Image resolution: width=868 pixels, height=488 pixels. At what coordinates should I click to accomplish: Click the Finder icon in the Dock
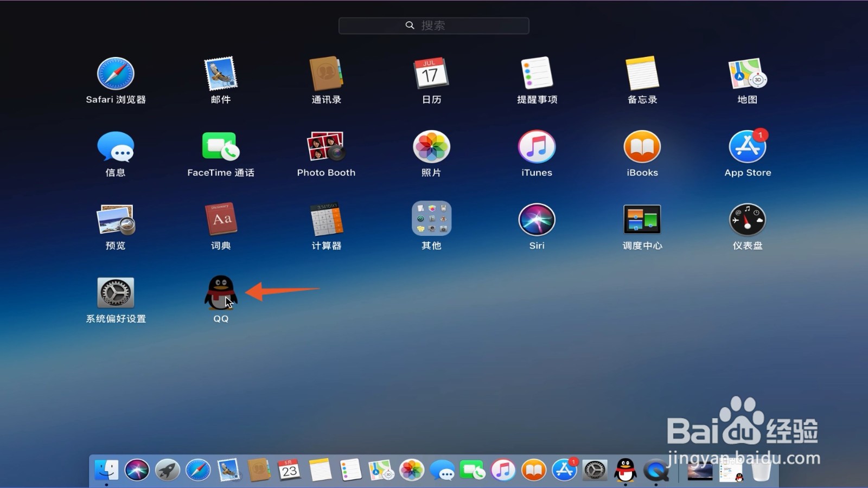tap(106, 470)
